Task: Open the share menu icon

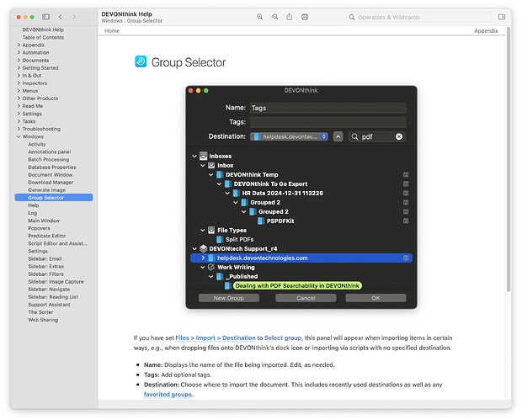Action: pyautogui.click(x=290, y=17)
